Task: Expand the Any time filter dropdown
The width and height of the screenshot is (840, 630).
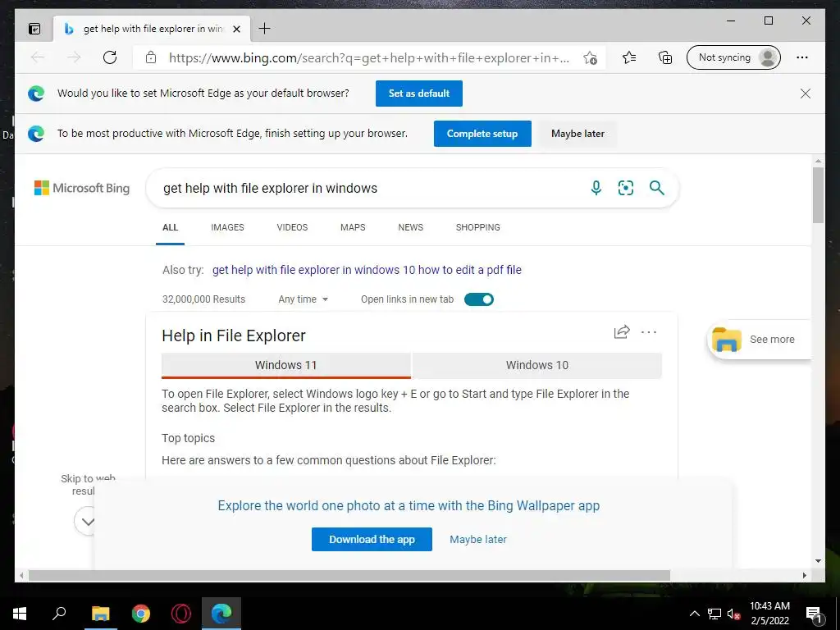Action: tap(303, 299)
